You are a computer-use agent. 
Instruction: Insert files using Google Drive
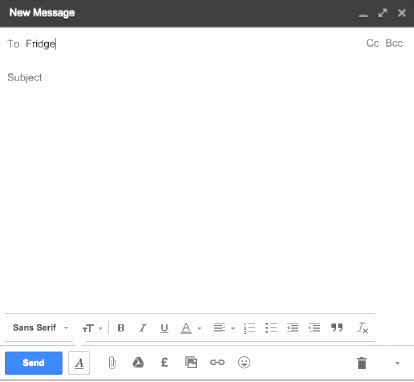coord(138,362)
